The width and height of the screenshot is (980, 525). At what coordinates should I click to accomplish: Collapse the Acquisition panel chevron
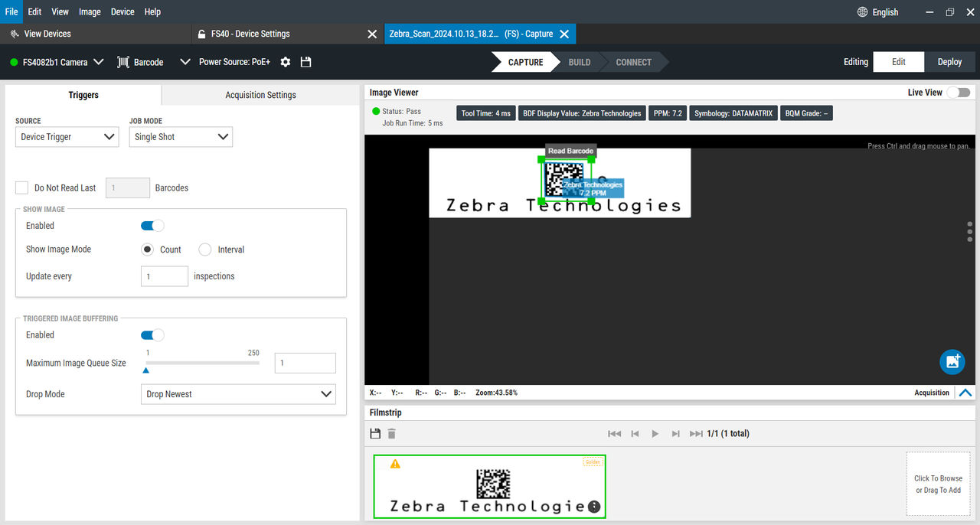click(x=965, y=393)
